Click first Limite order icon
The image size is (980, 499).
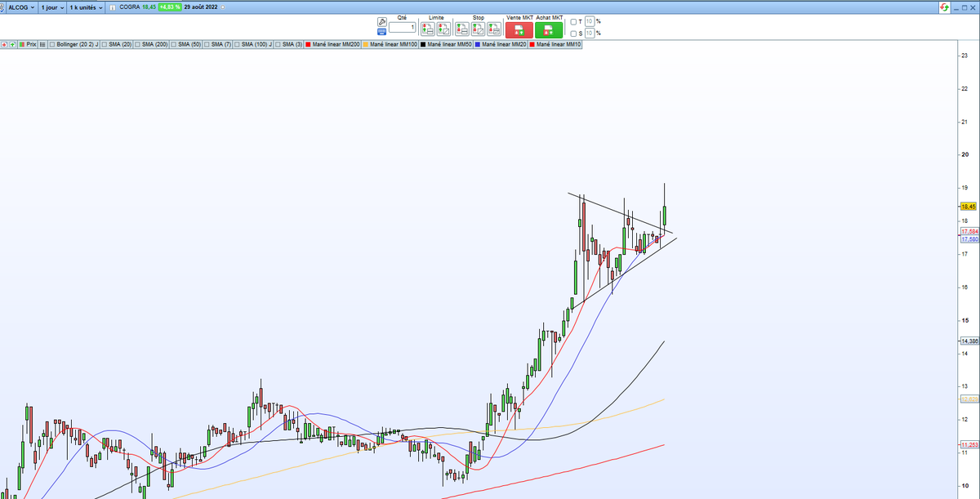pyautogui.click(x=428, y=29)
